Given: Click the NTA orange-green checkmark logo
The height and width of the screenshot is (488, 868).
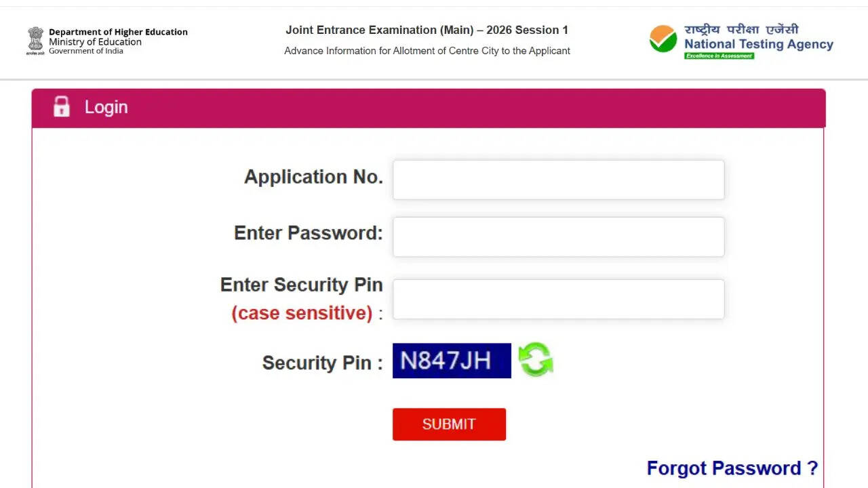Looking at the screenshot, I should tap(663, 39).
